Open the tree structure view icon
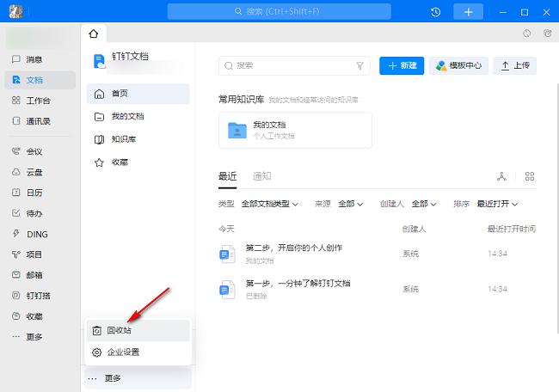Viewport: 559px width, 392px height. point(502,176)
